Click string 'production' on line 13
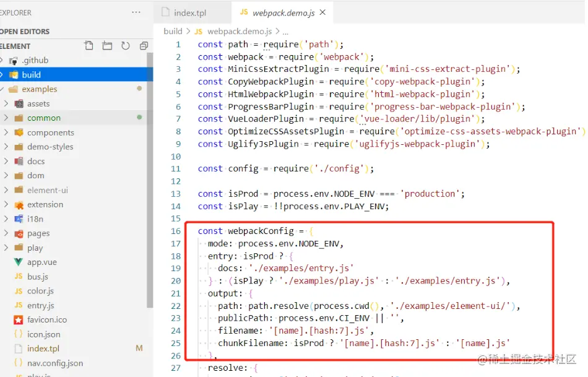The image size is (588, 377). [430, 194]
